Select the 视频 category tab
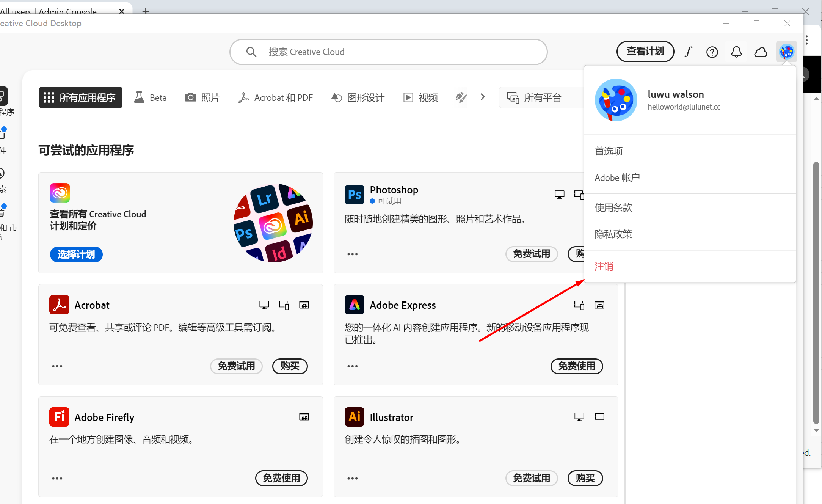This screenshot has height=504, width=822. tap(421, 97)
